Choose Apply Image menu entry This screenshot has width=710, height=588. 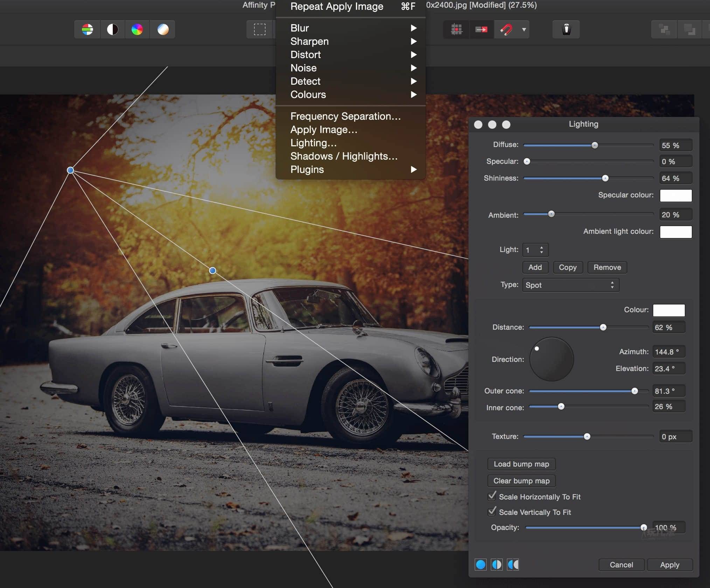coord(351,129)
